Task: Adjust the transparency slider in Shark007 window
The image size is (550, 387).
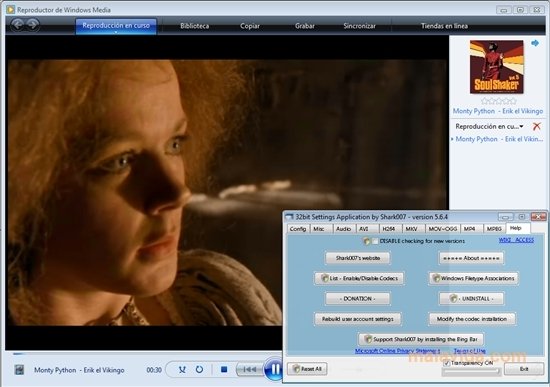Action: point(471,371)
